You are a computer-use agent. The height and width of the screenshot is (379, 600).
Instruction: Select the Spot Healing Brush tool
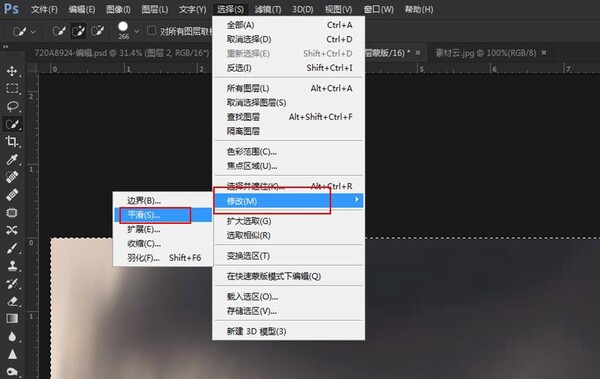12,177
